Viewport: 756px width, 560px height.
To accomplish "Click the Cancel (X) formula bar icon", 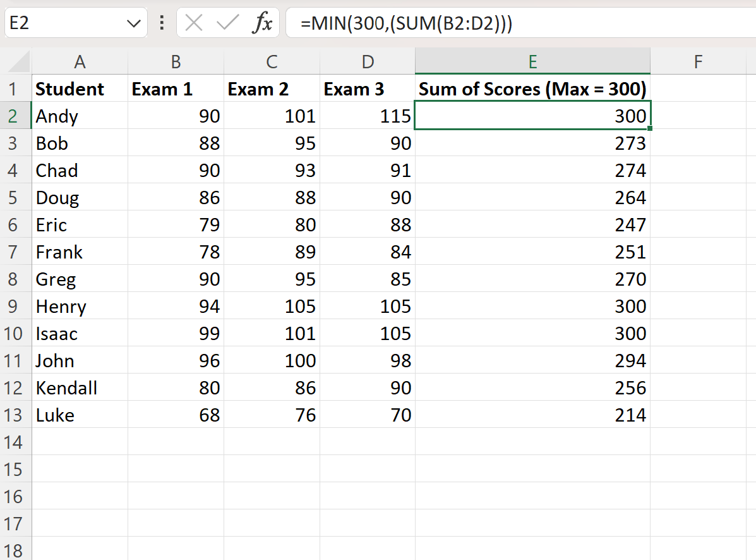I will pos(194,23).
